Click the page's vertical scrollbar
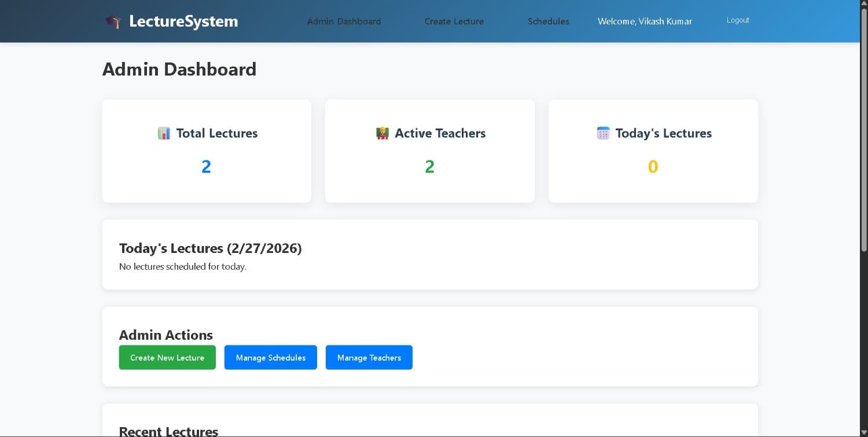868x437 pixels. pyautogui.click(x=864, y=145)
